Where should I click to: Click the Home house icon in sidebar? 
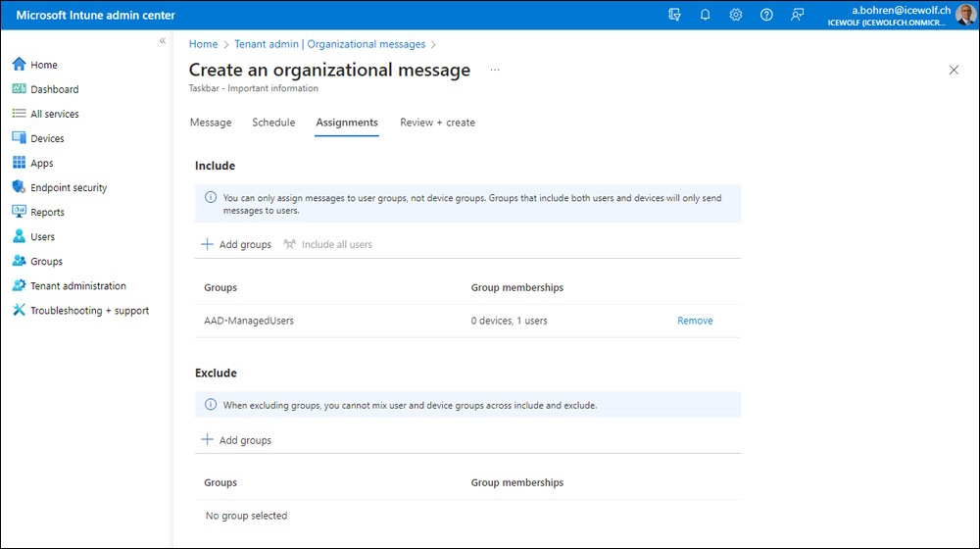tap(20, 64)
